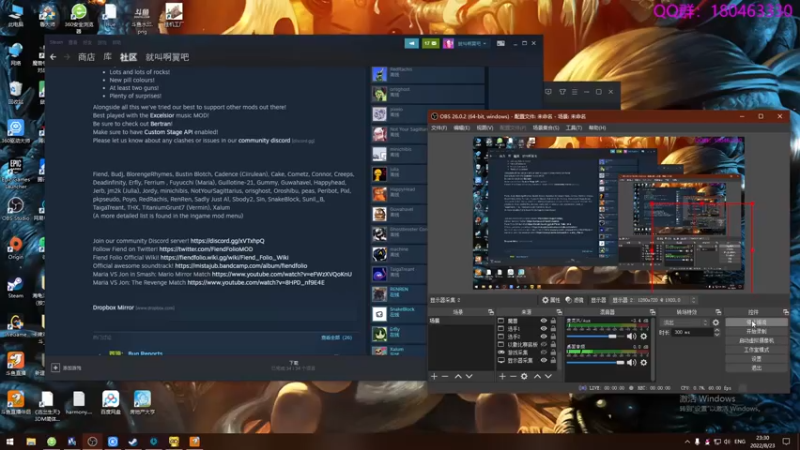Viewport: 800px width, 450px height.
Task: Move the selected source down
Action: pos(548,377)
